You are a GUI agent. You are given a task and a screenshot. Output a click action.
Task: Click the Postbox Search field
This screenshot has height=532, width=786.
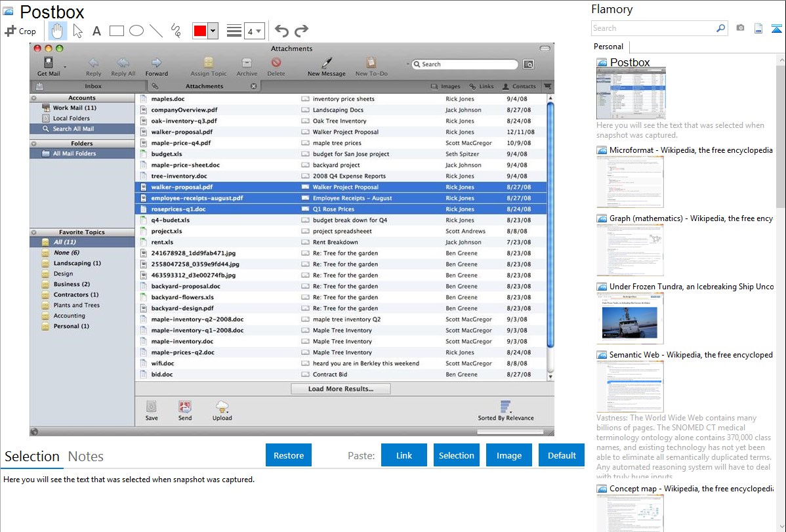tap(465, 64)
